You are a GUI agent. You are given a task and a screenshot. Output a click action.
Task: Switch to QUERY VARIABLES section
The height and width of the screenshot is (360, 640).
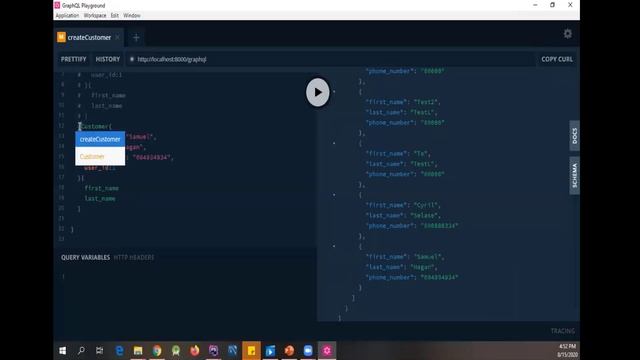point(85,258)
